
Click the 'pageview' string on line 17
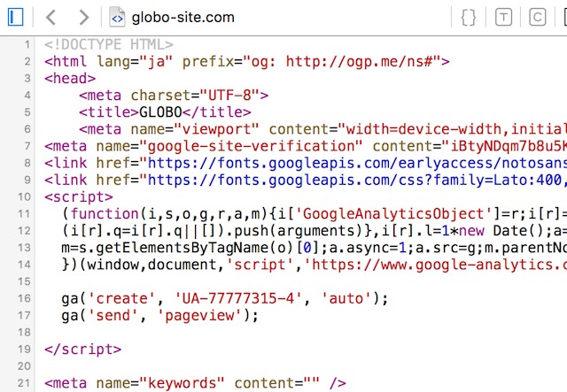[x=199, y=316]
